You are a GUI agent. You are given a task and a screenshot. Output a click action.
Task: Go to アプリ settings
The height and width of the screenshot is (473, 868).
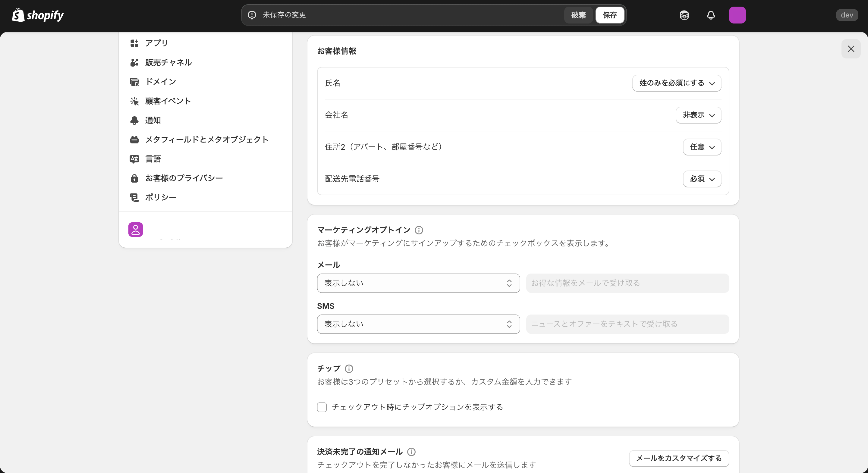(156, 43)
